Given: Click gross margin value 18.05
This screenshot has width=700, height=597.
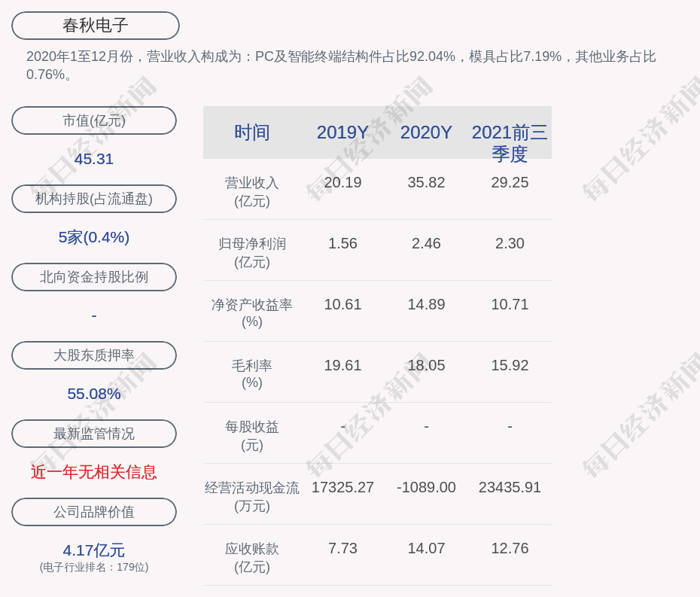Looking at the screenshot, I should [426, 365].
